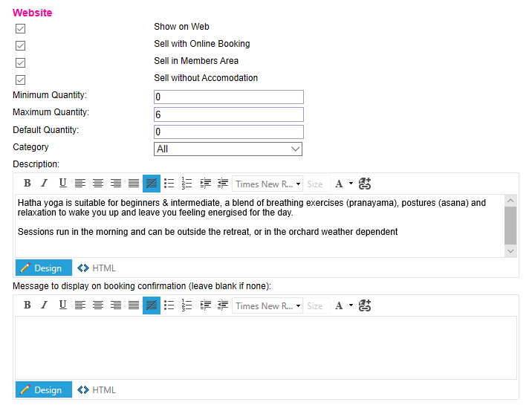Click Underline in Description editor toolbar
The height and width of the screenshot is (414, 532).
[62, 184]
